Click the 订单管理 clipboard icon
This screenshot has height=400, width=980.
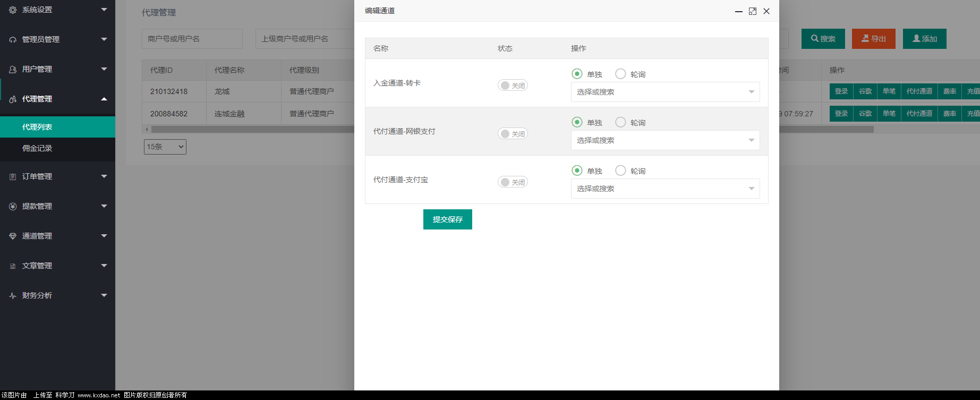13,176
